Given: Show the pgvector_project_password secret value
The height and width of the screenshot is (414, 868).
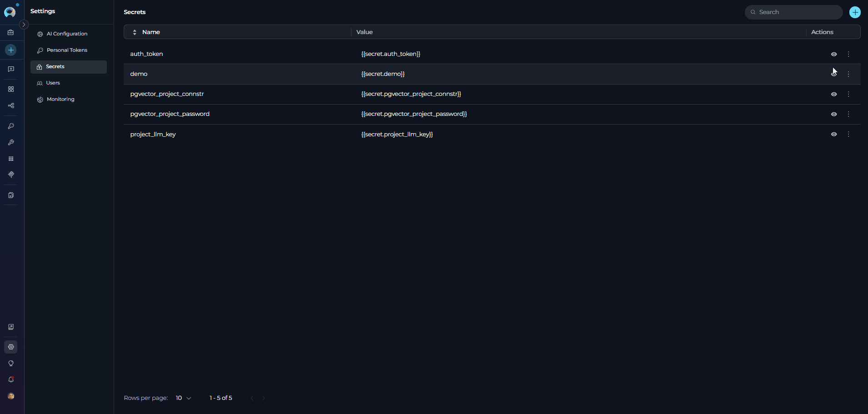Looking at the screenshot, I should pyautogui.click(x=833, y=114).
